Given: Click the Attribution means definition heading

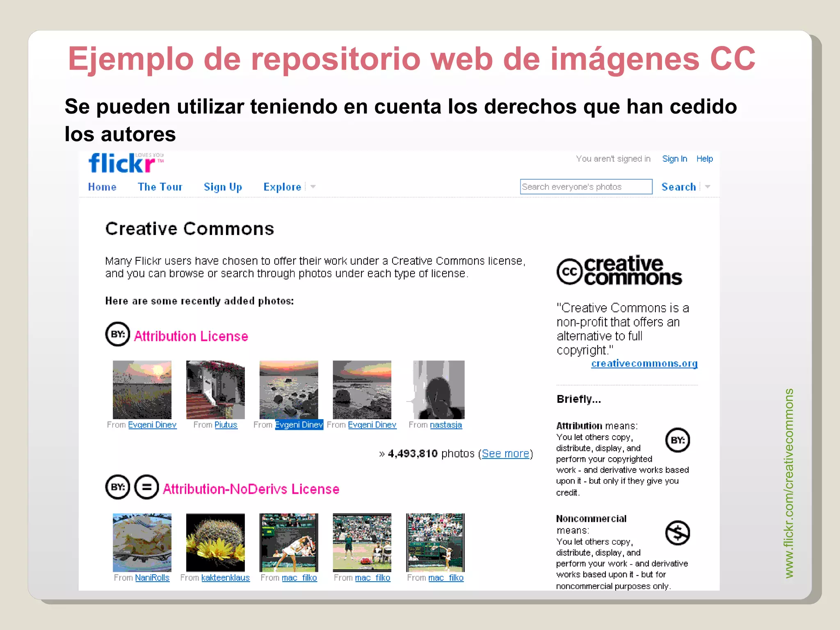Looking at the screenshot, I should click(597, 426).
